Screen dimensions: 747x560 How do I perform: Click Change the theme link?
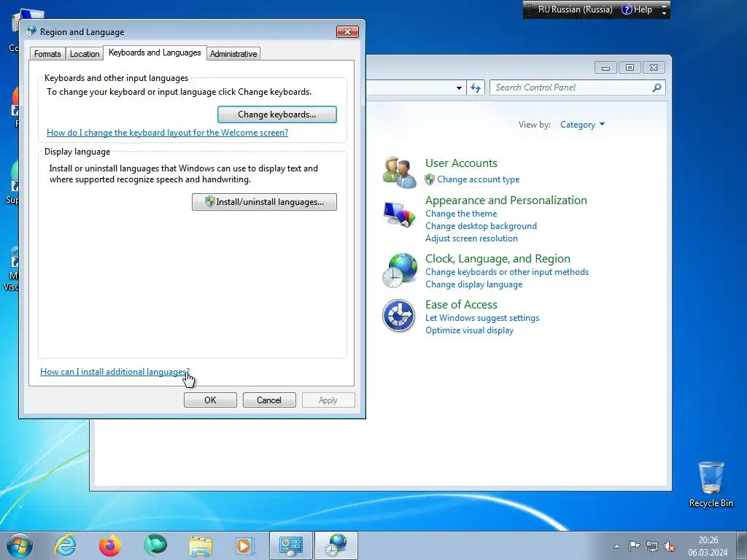[461, 214]
